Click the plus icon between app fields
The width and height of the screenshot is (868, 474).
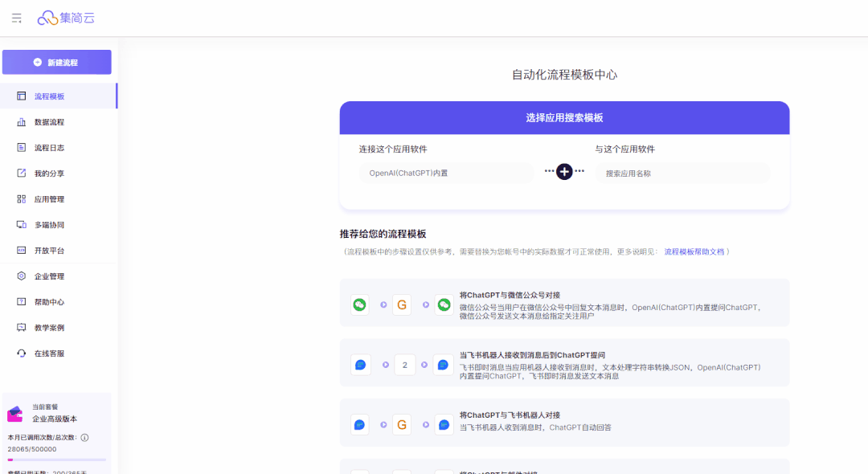click(564, 171)
